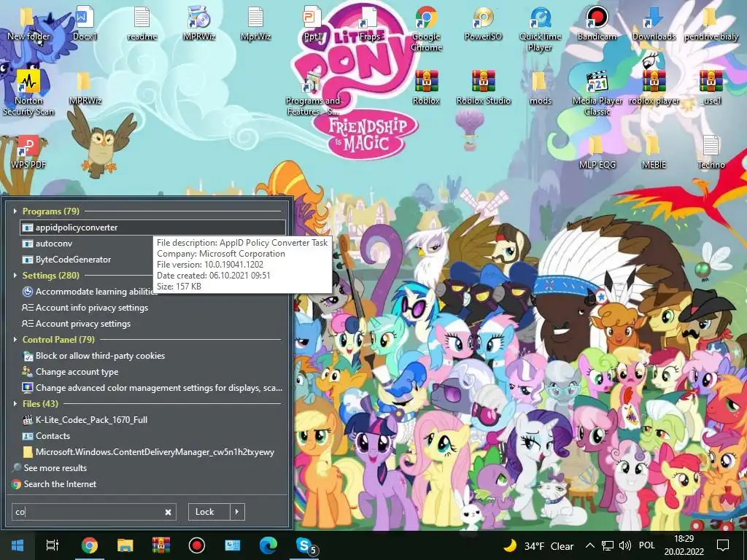Open the Fraps shortcut icon
747x560 pixels.
point(369,24)
